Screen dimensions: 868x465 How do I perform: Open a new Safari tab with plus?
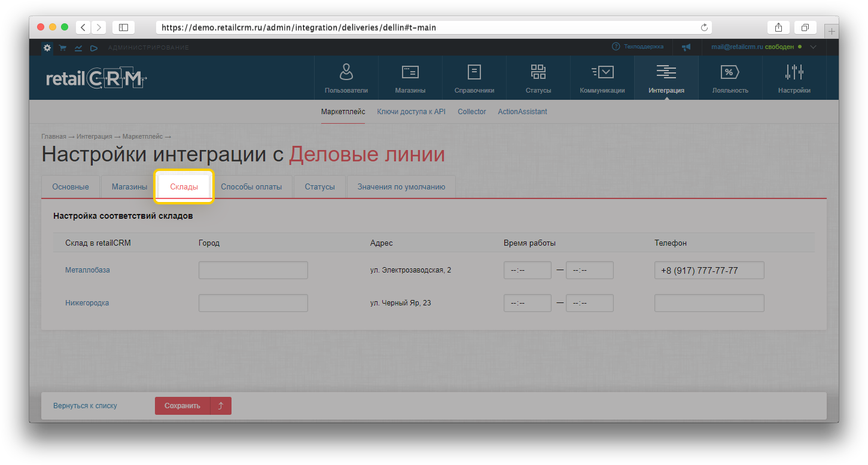[x=832, y=31]
